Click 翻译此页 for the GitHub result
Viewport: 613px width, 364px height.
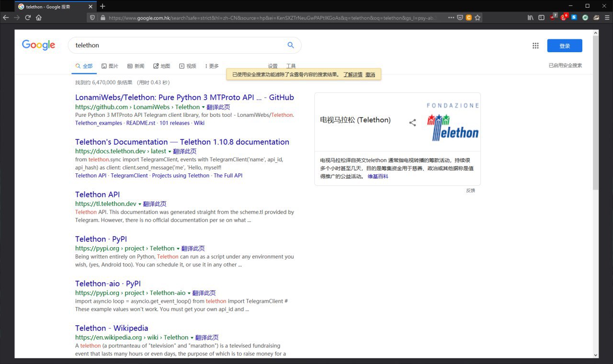click(x=218, y=107)
